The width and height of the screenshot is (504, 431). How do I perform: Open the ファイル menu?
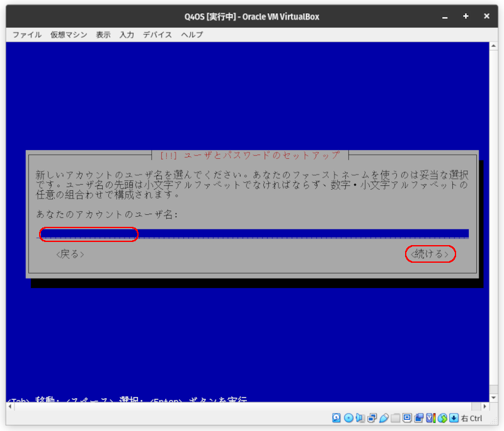point(27,35)
